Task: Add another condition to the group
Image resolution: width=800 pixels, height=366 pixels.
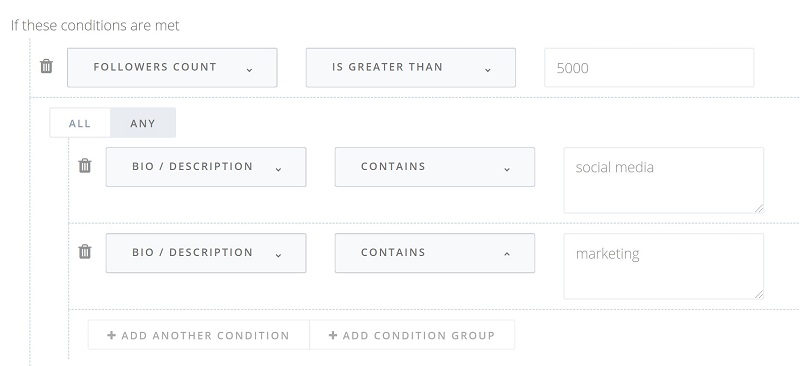Action: 199,335
